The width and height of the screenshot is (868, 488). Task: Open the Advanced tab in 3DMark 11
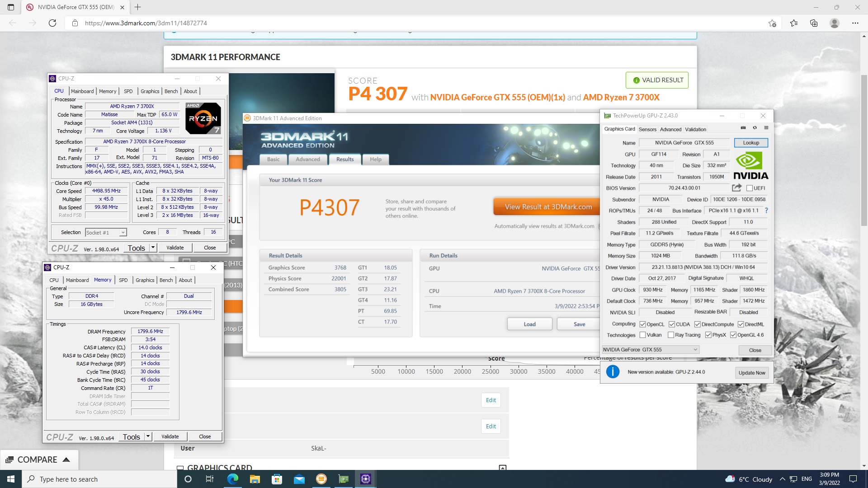pyautogui.click(x=308, y=159)
